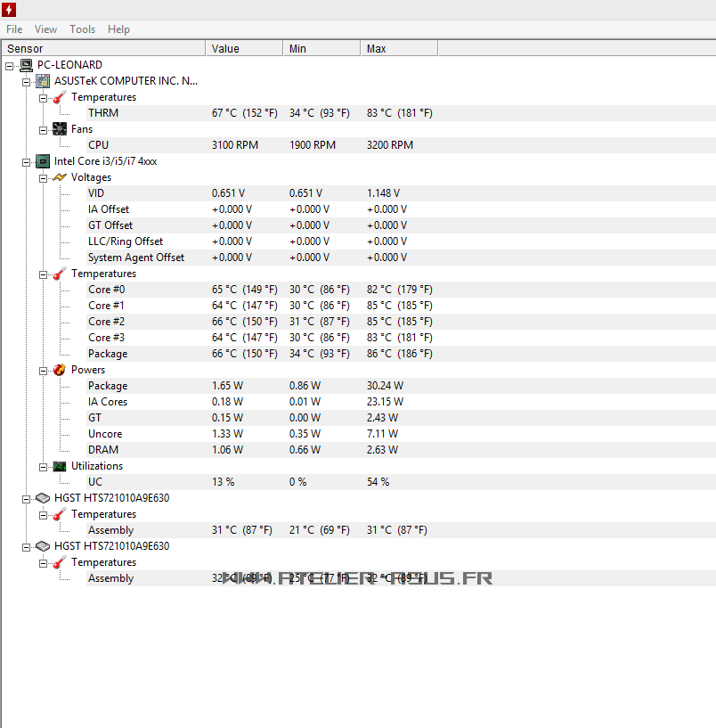Open the File menu
Screen dimensions: 716x728
[x=14, y=29]
